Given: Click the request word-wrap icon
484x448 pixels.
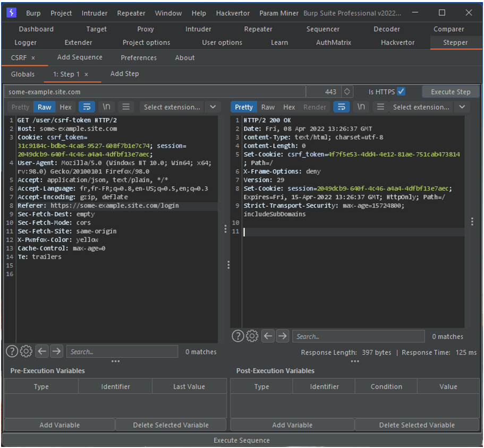Looking at the screenshot, I should 88,107.
